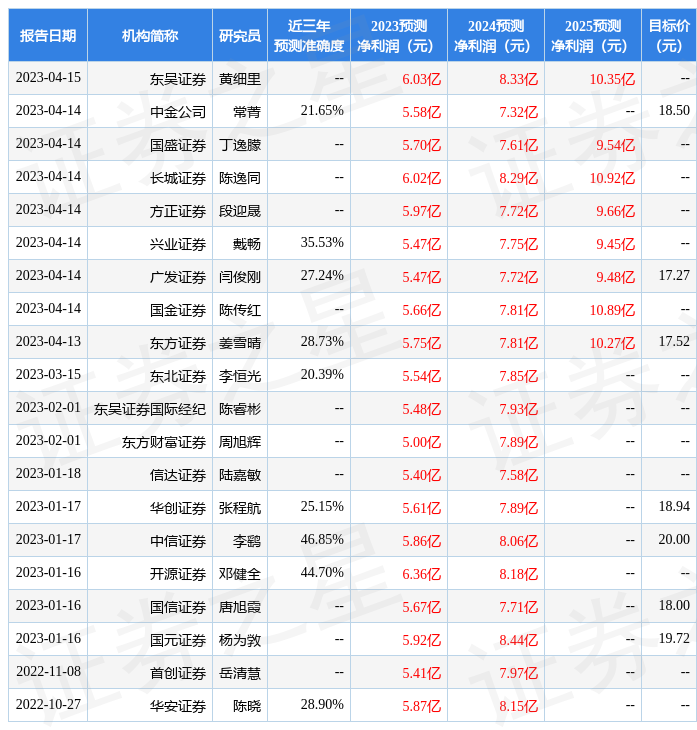Click researcher name 段迎晟
697x730 pixels.
tap(240, 211)
